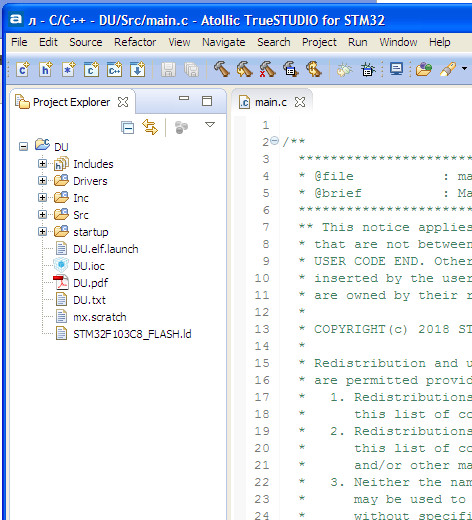The width and height of the screenshot is (472, 520).
Task: Save all open files
Action: (191, 70)
